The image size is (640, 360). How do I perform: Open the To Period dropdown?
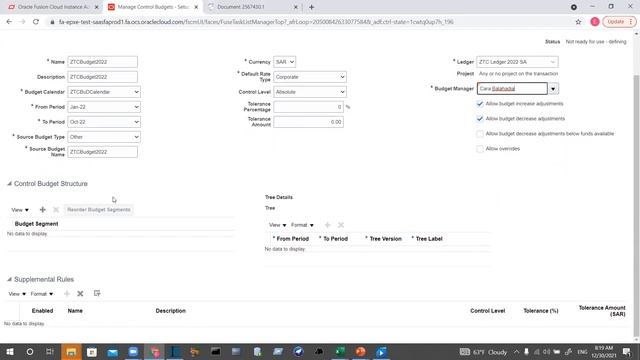click(104, 122)
